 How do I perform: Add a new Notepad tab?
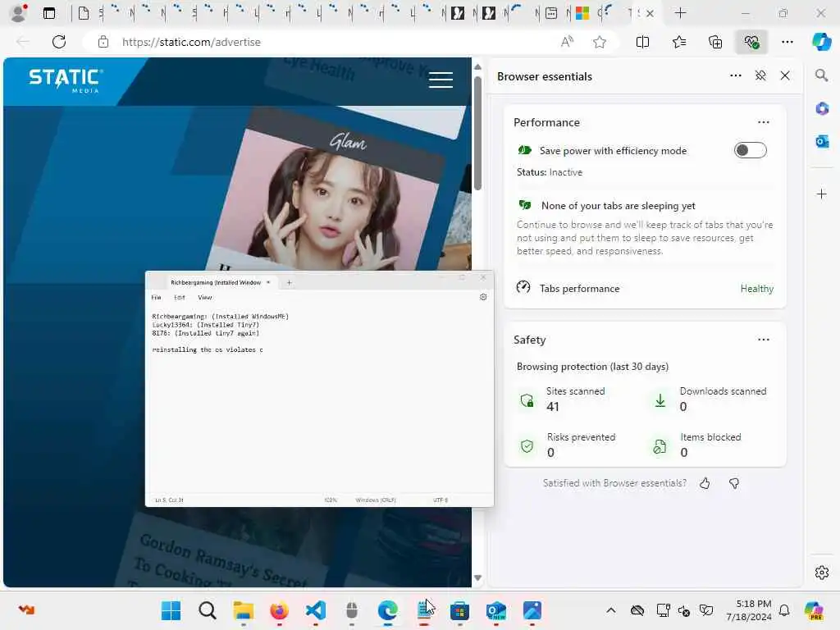click(x=290, y=282)
